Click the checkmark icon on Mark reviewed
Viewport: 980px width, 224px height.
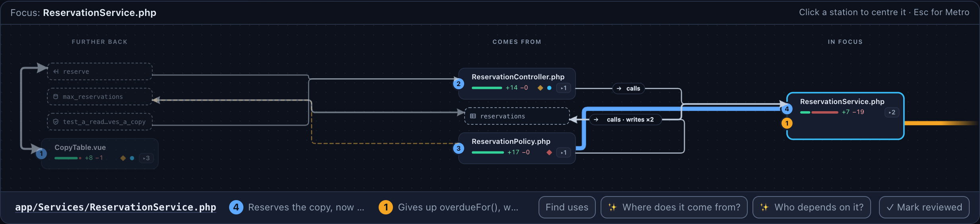tap(890, 207)
